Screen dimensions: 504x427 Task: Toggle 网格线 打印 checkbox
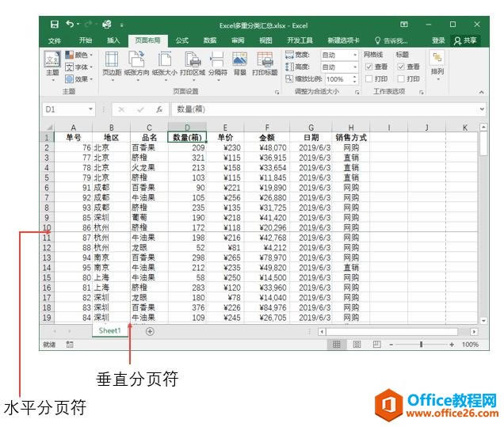[x=369, y=78]
